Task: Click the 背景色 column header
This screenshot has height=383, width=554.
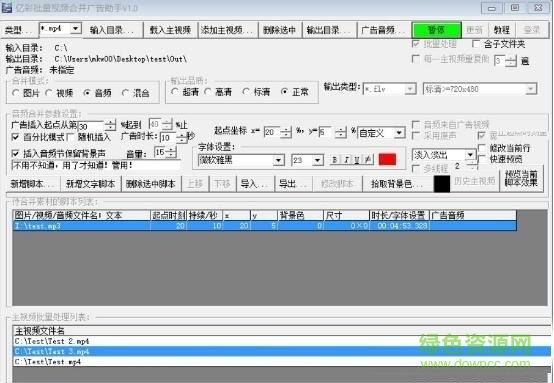Action: click(x=300, y=215)
